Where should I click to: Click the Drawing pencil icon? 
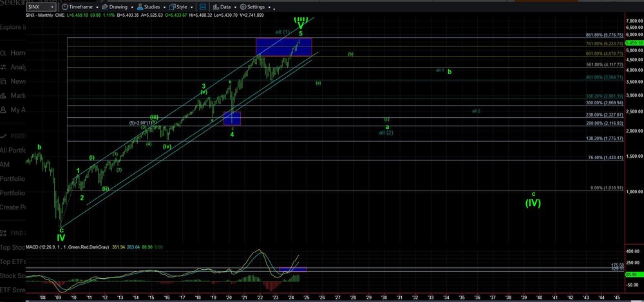pos(105,7)
